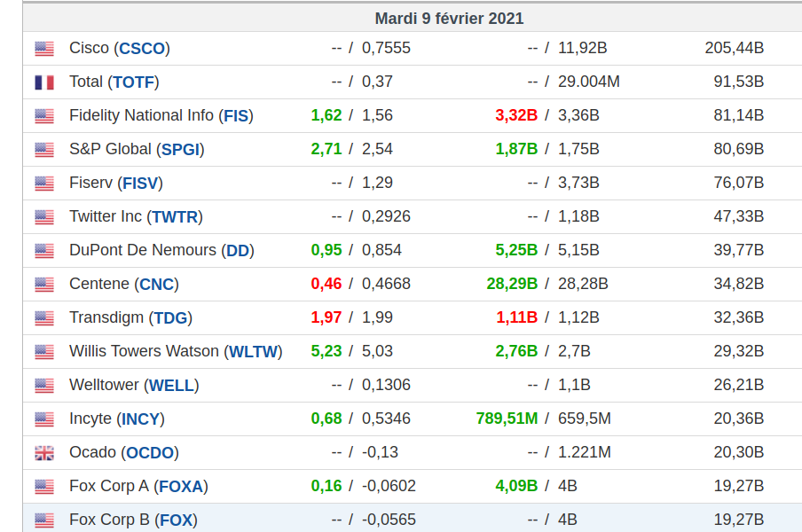Open the FOX ticker link for Fox Corp B

coord(176,520)
